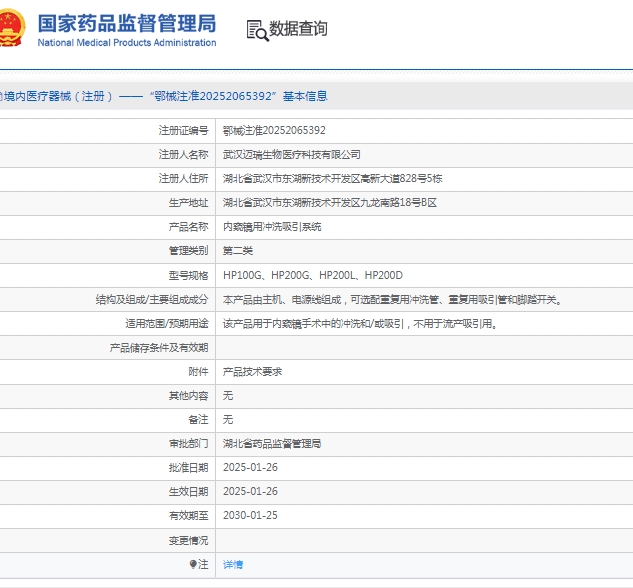Click the 数据查询 magnifier document icon

coord(257,31)
